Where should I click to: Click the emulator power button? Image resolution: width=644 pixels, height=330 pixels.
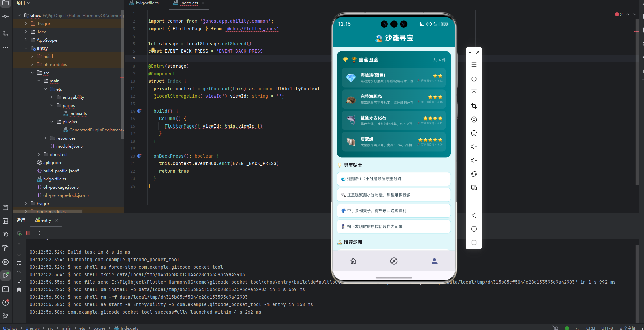(x=474, y=79)
